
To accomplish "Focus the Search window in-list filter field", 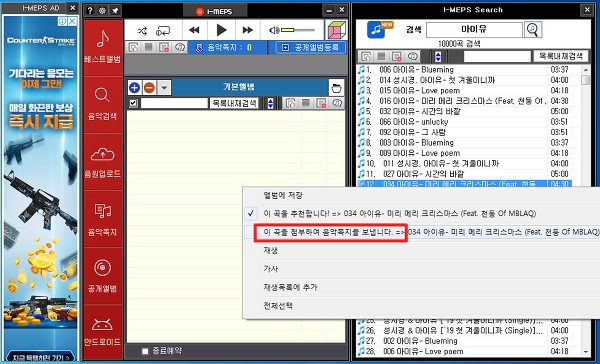I will pyautogui.click(x=497, y=57).
